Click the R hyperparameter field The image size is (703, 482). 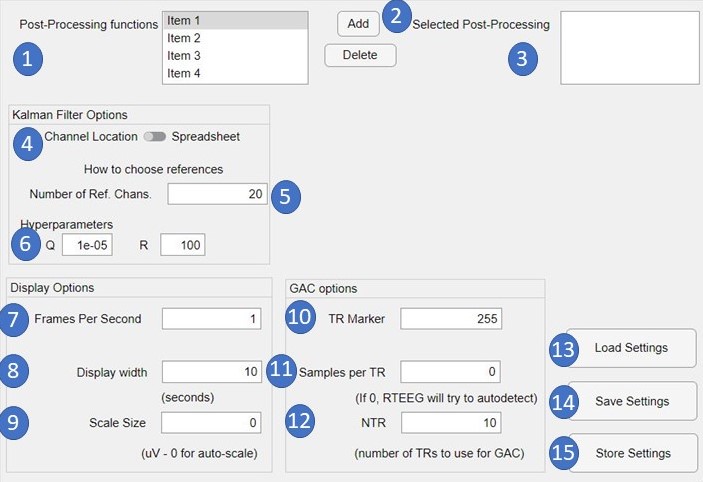pyautogui.click(x=183, y=245)
